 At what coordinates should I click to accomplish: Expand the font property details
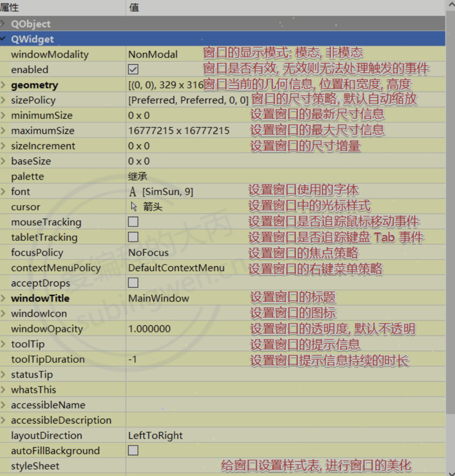click(x=4, y=192)
